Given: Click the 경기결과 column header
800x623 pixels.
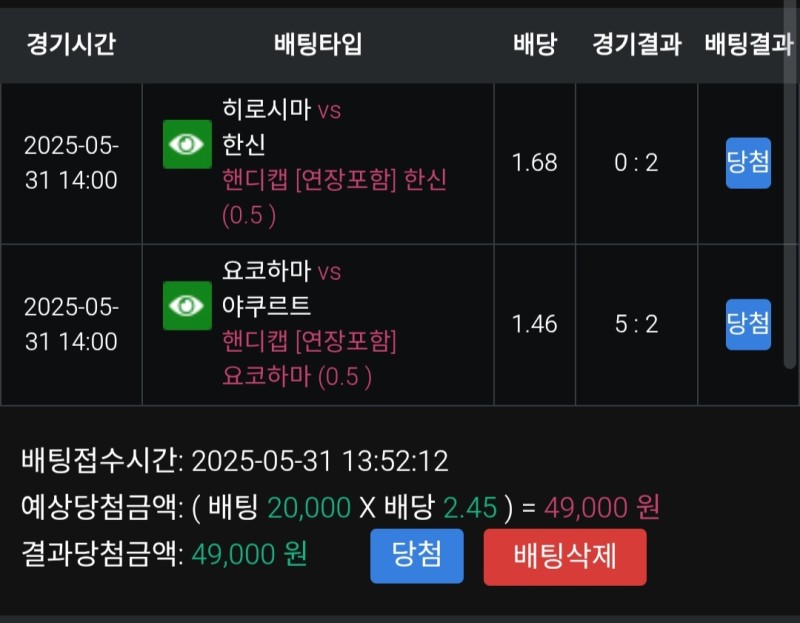Looking at the screenshot, I should point(636,44).
